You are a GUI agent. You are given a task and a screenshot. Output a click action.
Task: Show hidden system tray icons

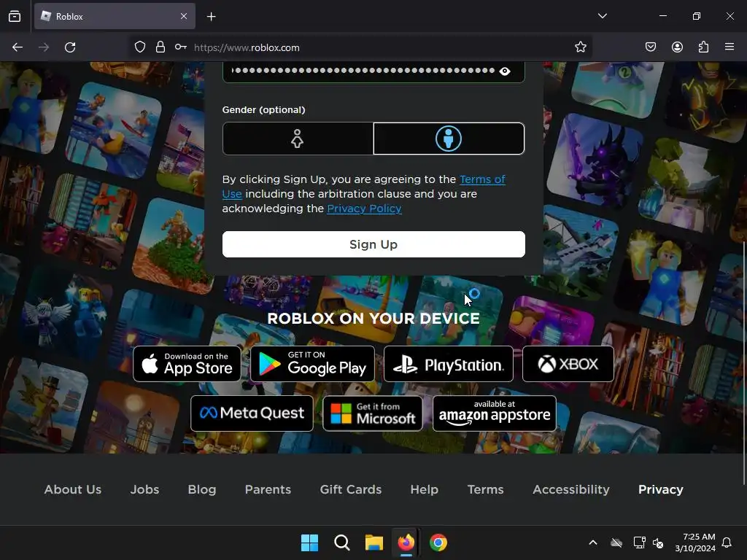click(593, 542)
